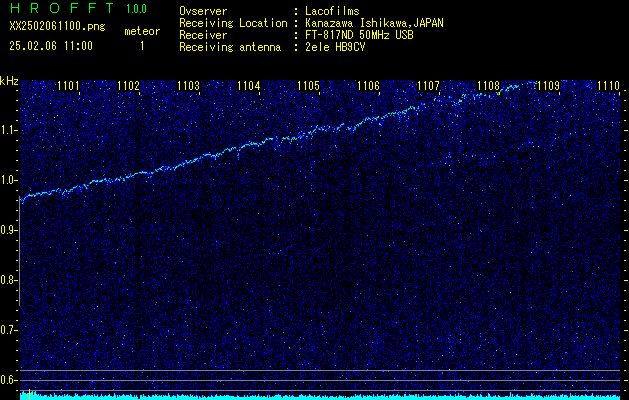Click observer name Lacofilms
This screenshot has width=629, height=400.
point(332,11)
